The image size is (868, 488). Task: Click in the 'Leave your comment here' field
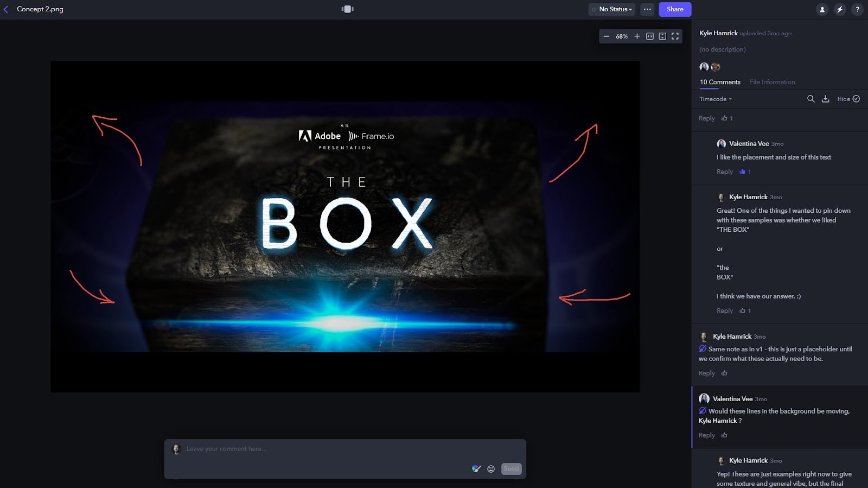345,449
